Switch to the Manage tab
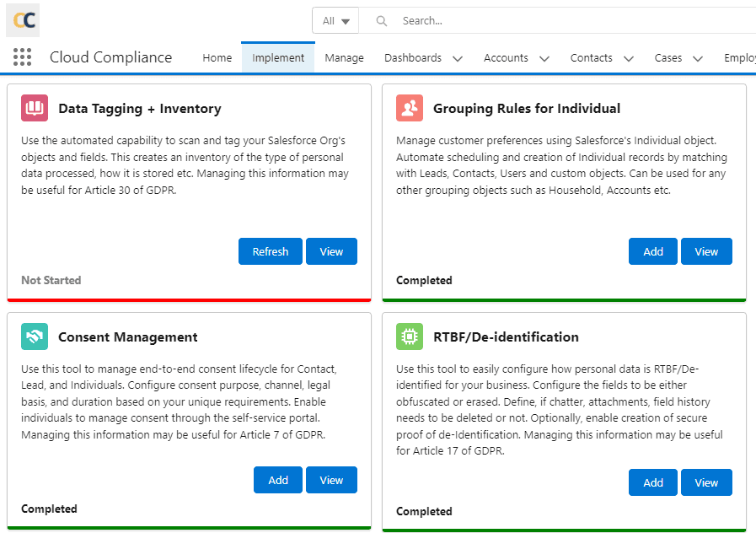756x533 pixels. (344, 58)
